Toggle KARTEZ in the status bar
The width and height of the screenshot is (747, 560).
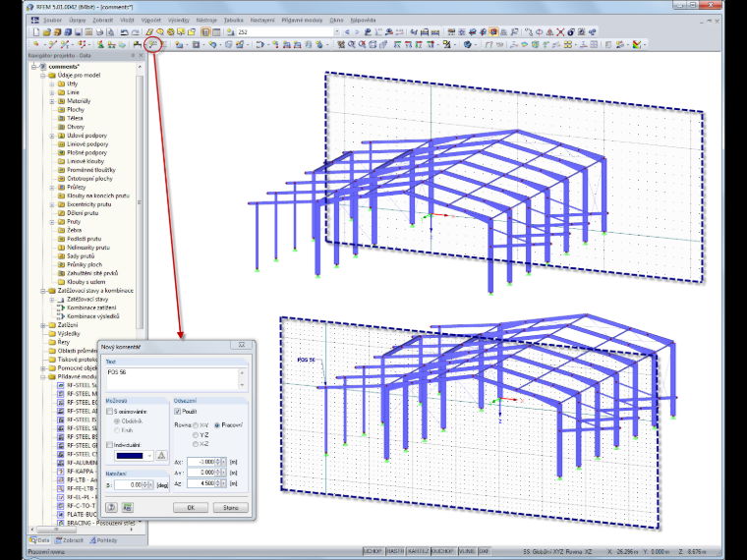(x=418, y=551)
